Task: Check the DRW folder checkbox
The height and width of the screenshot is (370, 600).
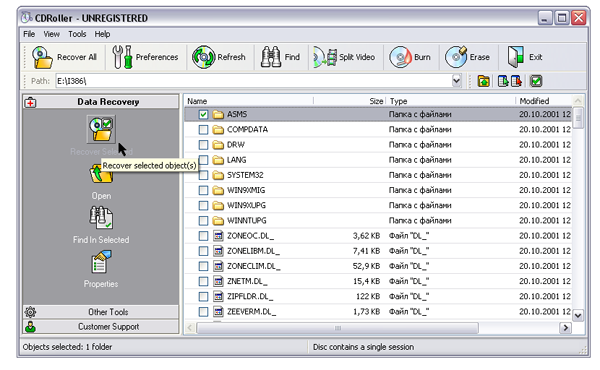Action: 203,145
